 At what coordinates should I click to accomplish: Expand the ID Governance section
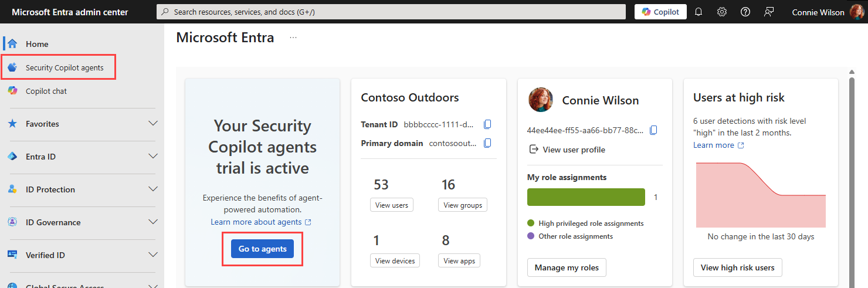82,222
